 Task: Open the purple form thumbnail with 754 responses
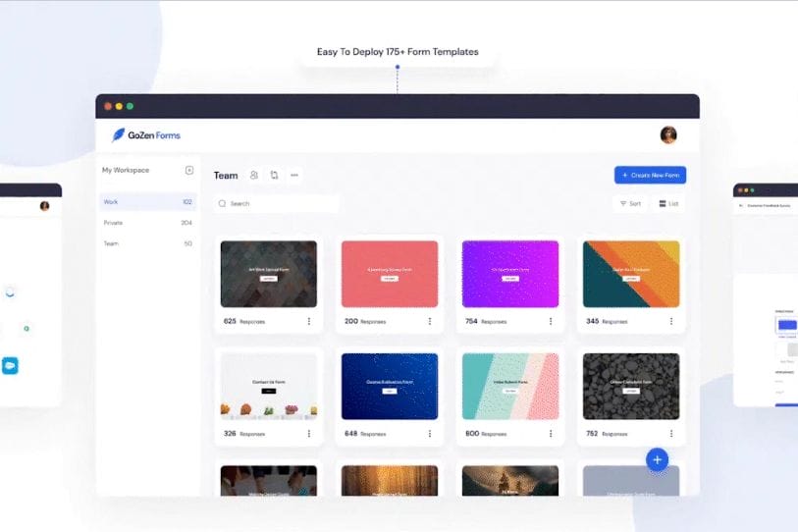(x=510, y=274)
